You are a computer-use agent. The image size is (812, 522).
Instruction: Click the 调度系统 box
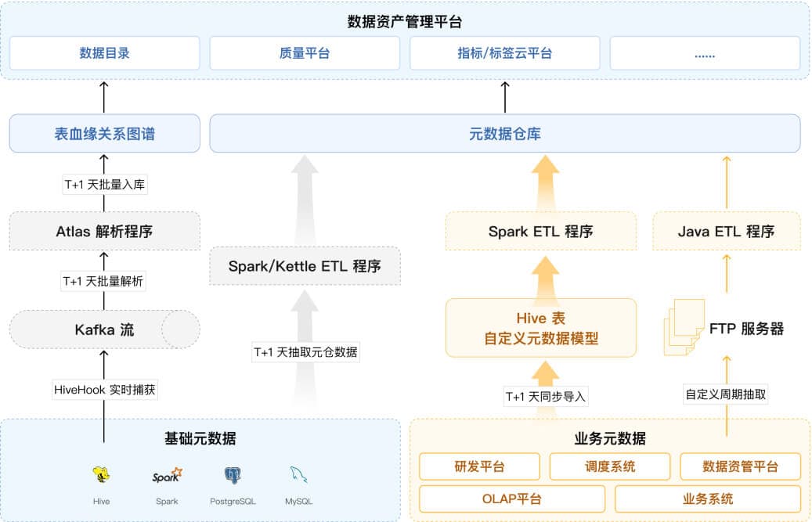tap(610, 466)
